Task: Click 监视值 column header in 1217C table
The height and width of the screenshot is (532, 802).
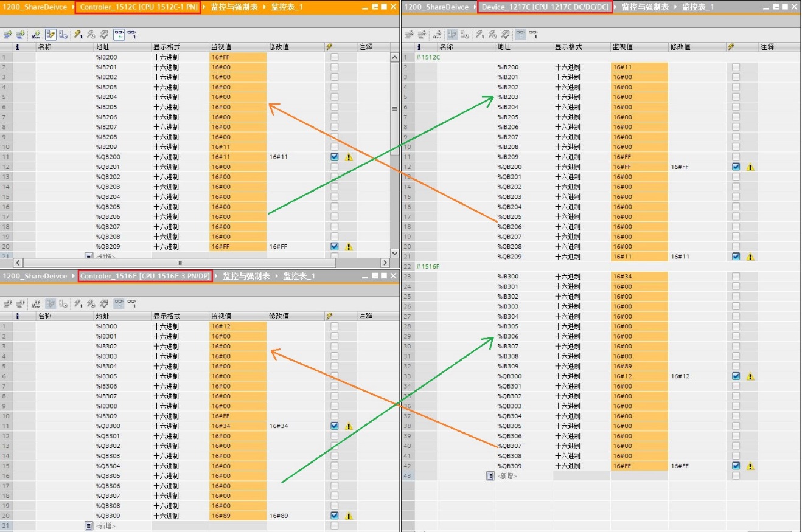Action: (x=639, y=47)
